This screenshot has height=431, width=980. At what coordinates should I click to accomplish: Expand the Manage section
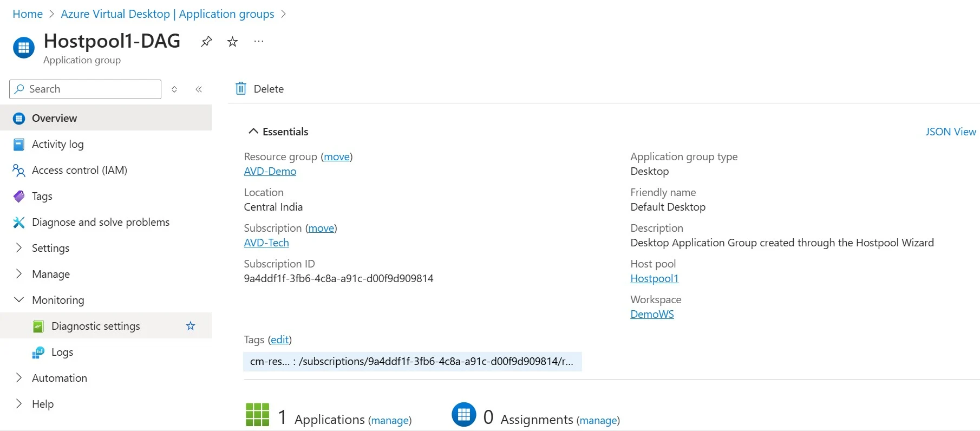pyautogui.click(x=19, y=274)
